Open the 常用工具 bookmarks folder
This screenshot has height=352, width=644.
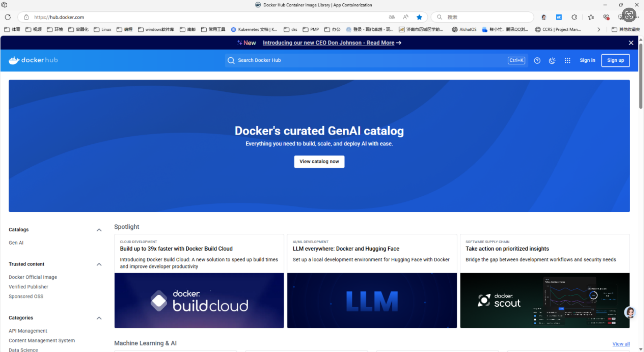[x=213, y=30]
